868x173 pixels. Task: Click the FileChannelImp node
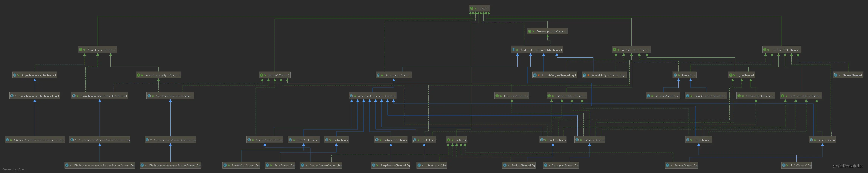pos(797,165)
